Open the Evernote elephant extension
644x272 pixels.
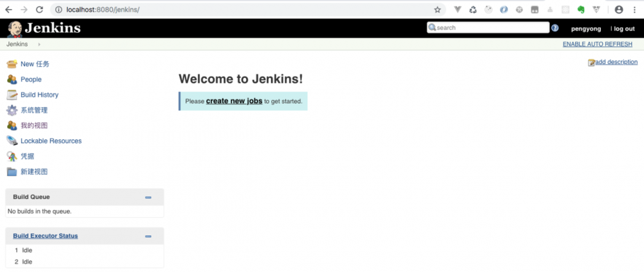(581, 10)
